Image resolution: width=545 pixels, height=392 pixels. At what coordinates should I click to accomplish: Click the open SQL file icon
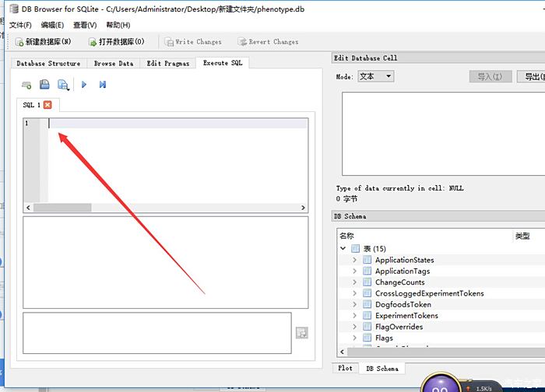pos(44,84)
